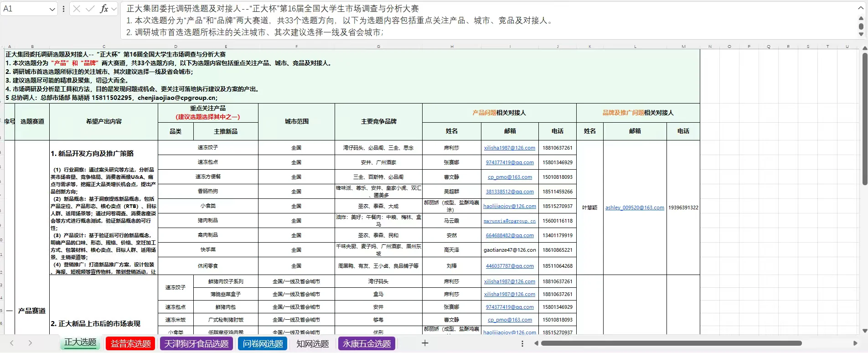Open email link 664688482@qq.com
Screen dimensions: 868x353
click(510, 235)
